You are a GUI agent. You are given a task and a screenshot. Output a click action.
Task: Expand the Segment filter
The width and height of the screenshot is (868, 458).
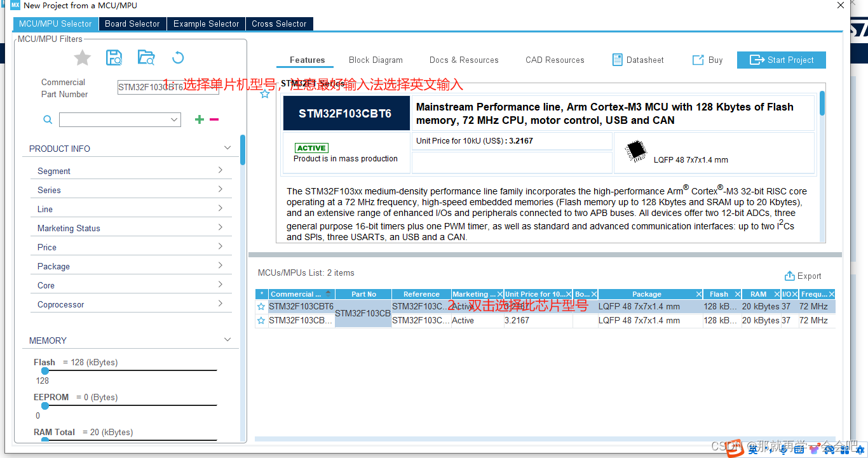220,170
